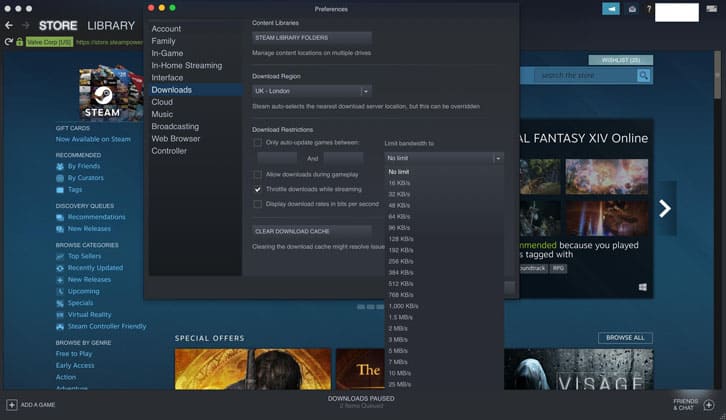Enable Only auto-update games between checkbox
726x420 pixels.
click(x=257, y=143)
